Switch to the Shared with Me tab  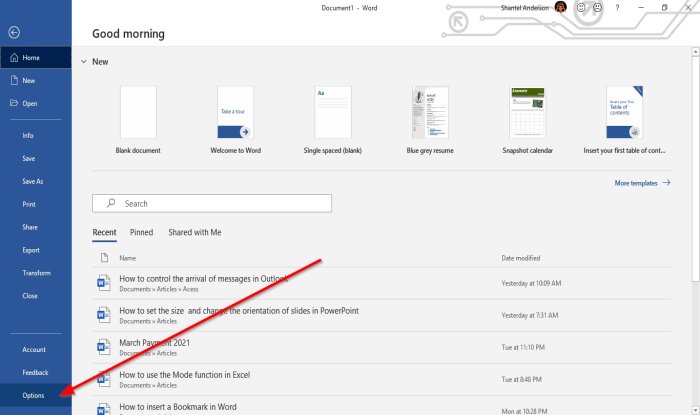(195, 232)
